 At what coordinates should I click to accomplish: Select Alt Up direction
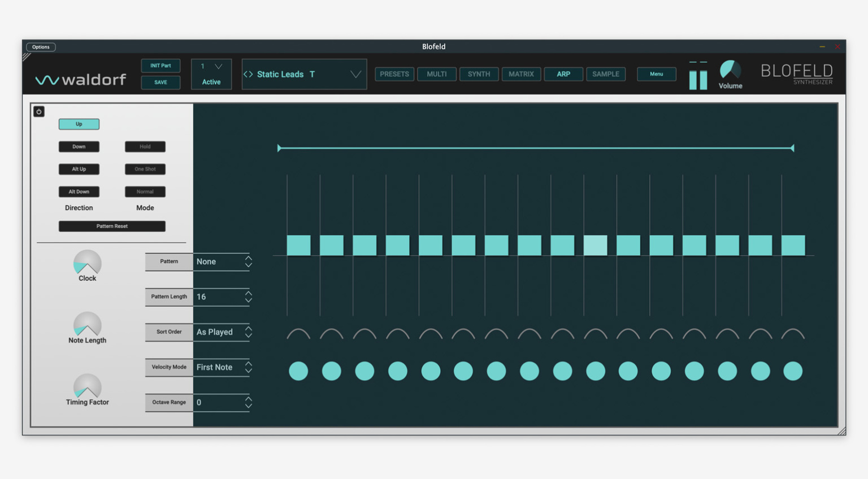[x=79, y=169]
